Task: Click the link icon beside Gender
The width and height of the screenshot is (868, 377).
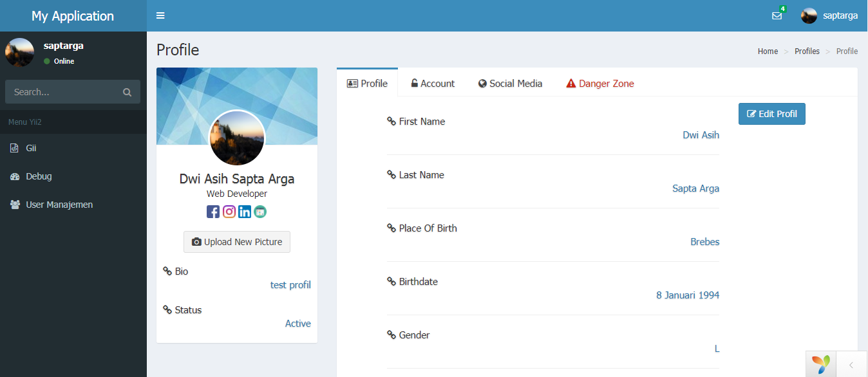Action: 392,335
